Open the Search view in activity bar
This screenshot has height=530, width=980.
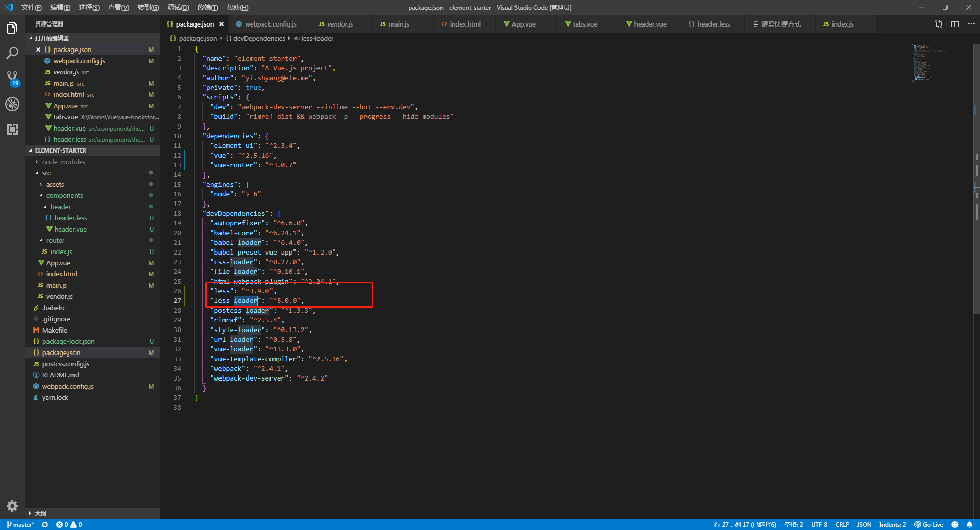pos(12,53)
